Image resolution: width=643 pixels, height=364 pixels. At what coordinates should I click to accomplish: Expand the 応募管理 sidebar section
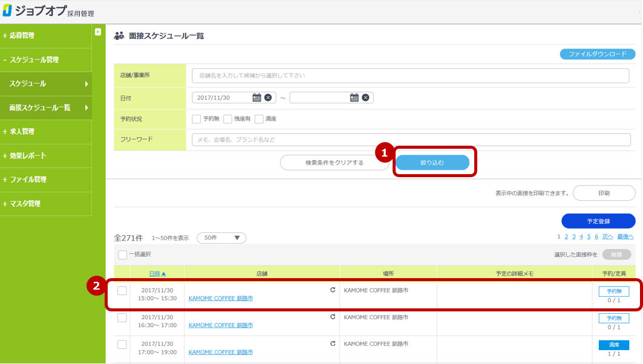coord(45,36)
